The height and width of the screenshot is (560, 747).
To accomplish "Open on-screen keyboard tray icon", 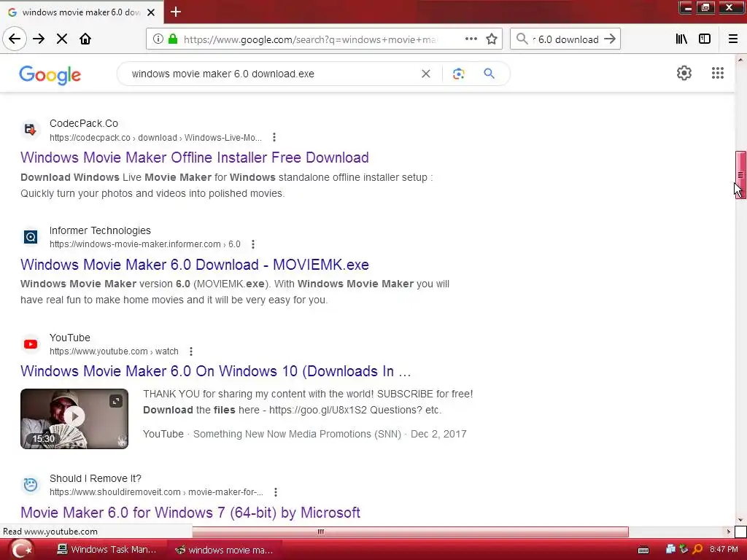I will pos(643,550).
